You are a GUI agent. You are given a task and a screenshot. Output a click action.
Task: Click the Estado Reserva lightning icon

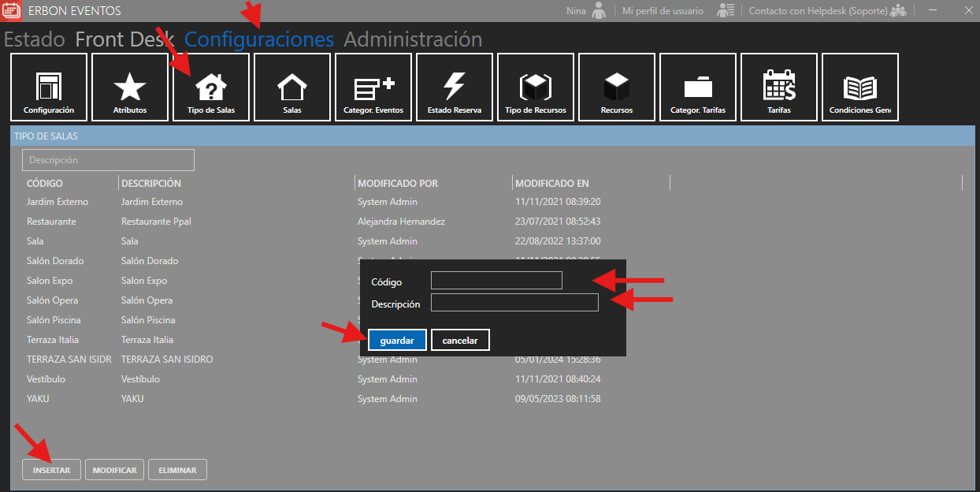click(455, 86)
